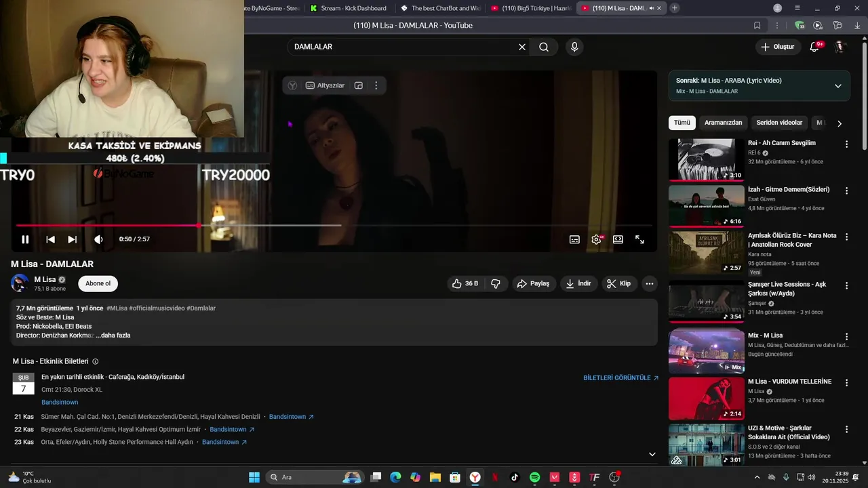The width and height of the screenshot is (868, 488).
Task: Open options for Şanışer Live Sessions
Action: (846, 285)
